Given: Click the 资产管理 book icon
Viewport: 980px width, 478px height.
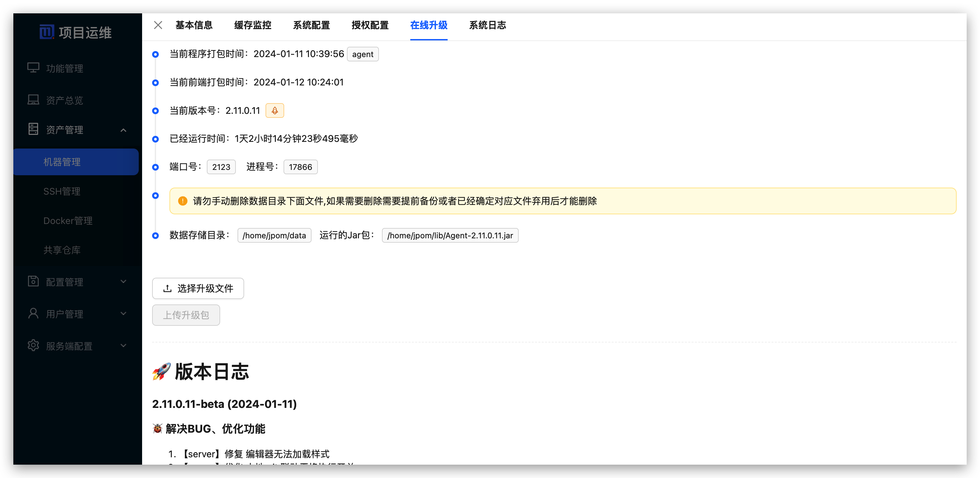Looking at the screenshot, I should pos(33,130).
